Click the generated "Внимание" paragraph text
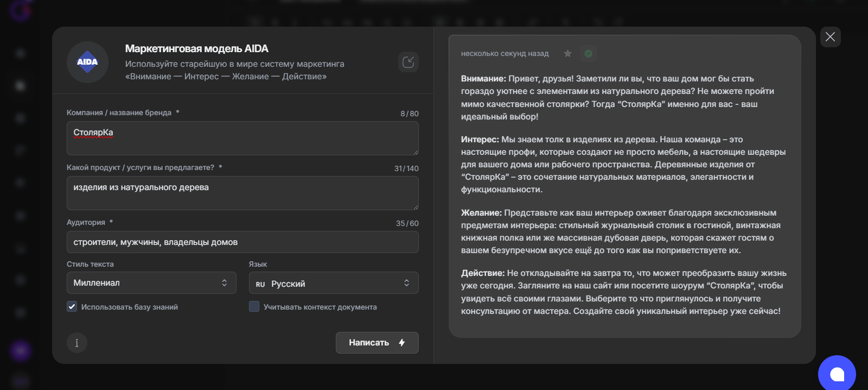 617,98
